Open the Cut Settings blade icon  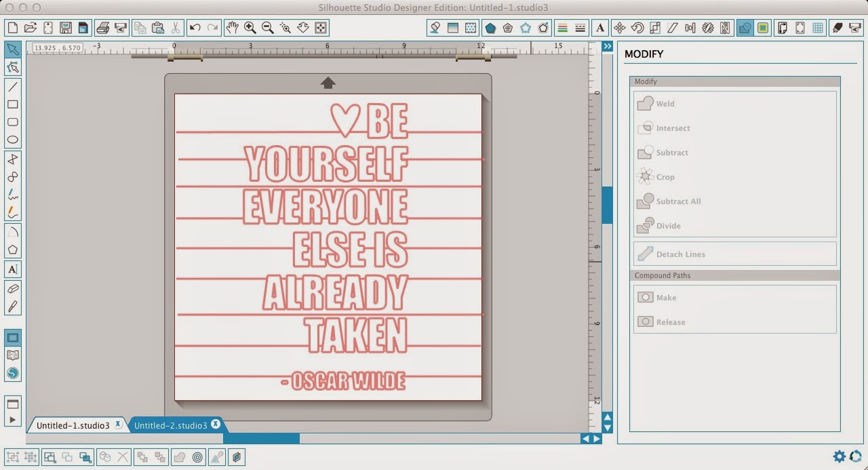837,28
